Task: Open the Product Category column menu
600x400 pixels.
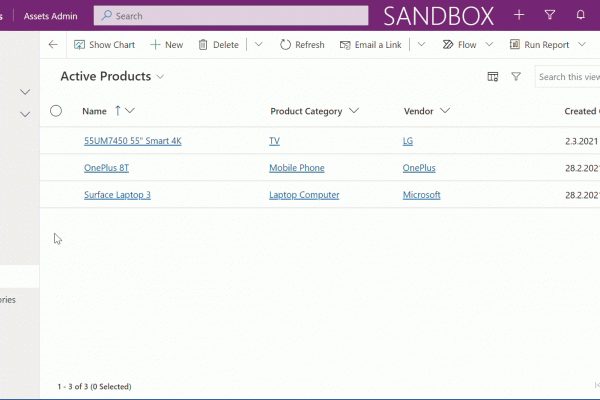Action: 354,111
